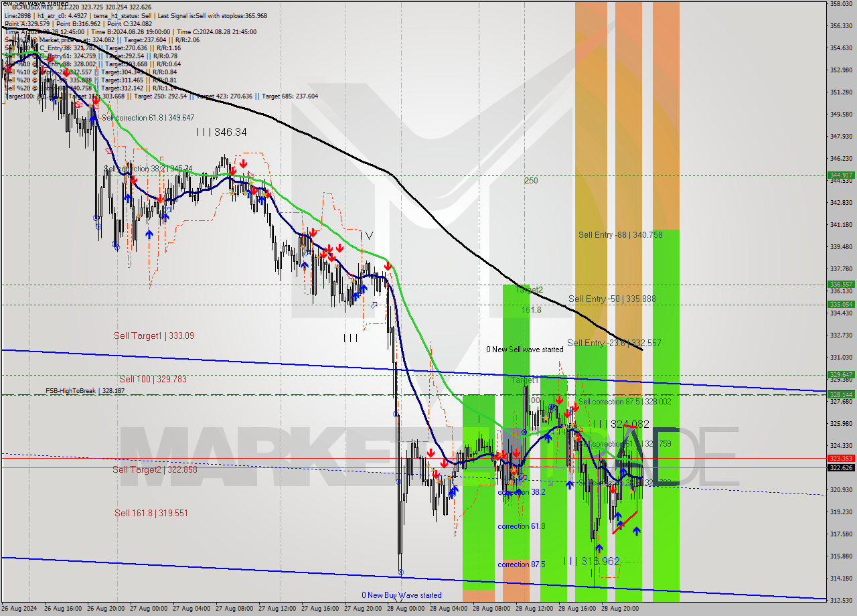Select the 'Sell Entry -50 | 335.888' label

(x=612, y=299)
